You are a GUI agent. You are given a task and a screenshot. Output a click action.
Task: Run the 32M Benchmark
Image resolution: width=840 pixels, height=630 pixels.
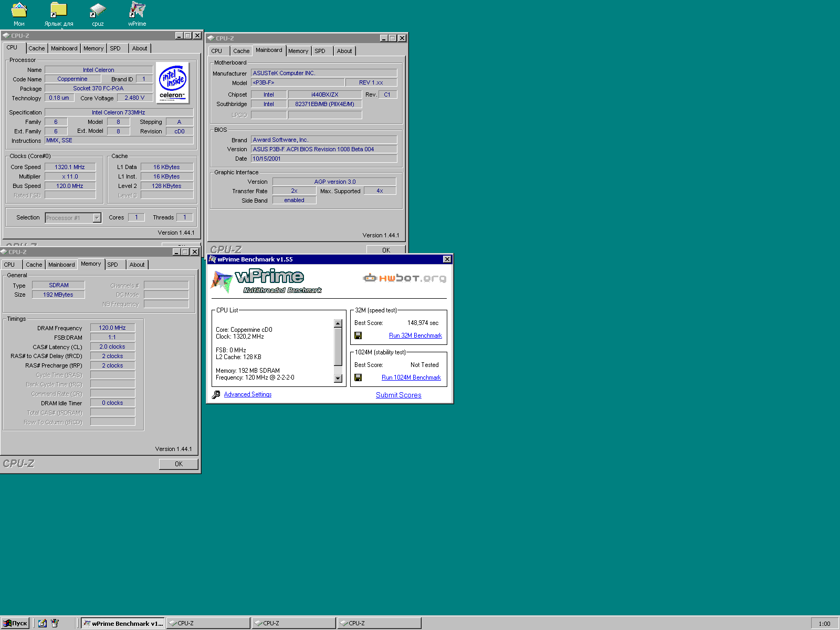pos(415,335)
